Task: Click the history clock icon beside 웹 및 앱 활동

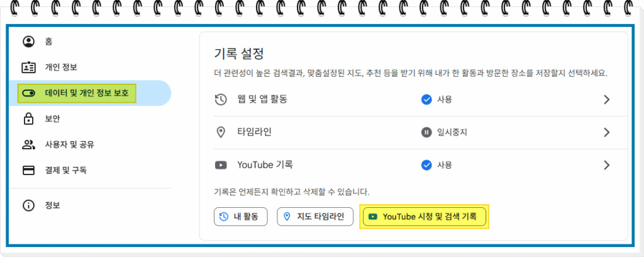Action: 221,100
